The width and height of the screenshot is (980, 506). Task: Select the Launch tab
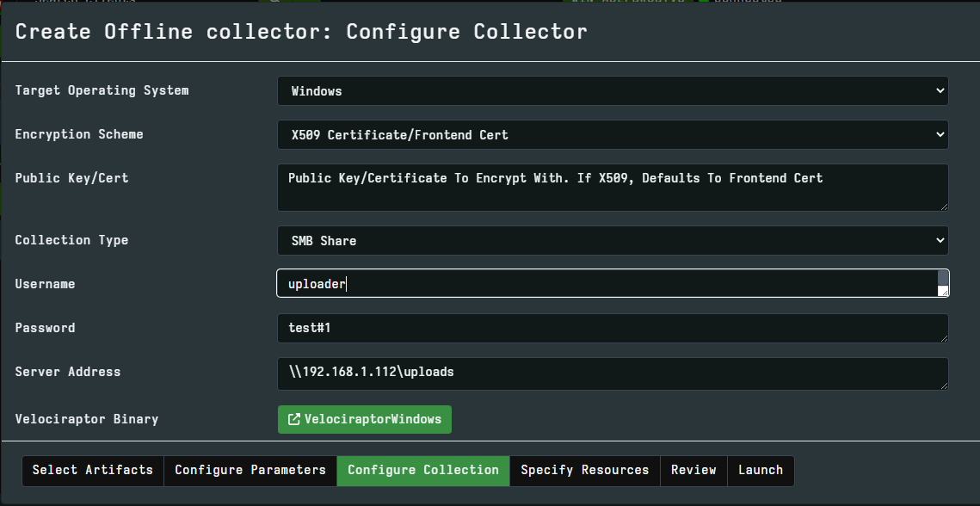point(761,471)
